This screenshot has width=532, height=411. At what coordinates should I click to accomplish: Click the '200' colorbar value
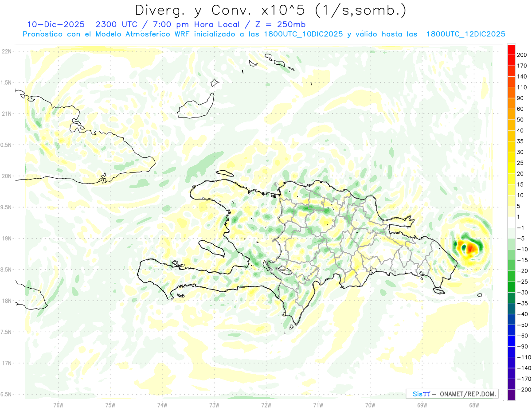pyautogui.click(x=522, y=55)
